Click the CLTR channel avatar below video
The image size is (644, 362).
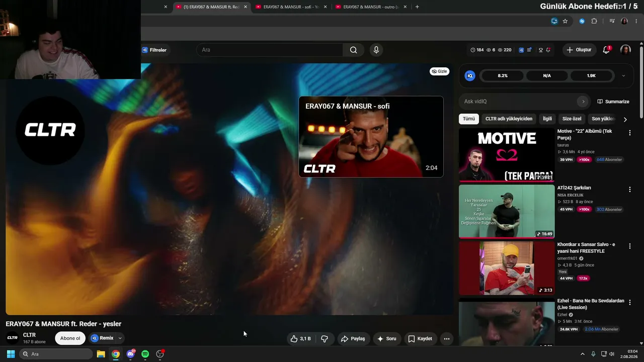click(13, 338)
